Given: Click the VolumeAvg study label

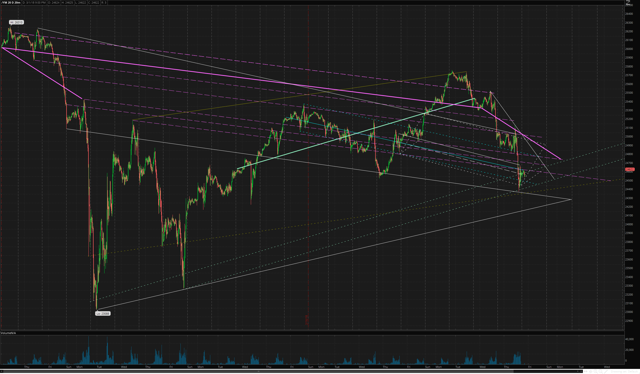Looking at the screenshot, I should pyautogui.click(x=8, y=333).
